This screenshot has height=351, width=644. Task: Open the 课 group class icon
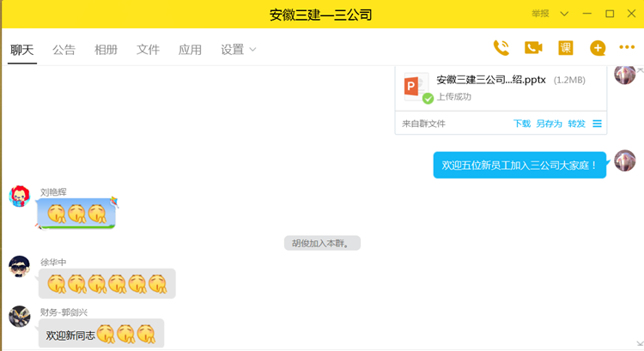click(565, 48)
